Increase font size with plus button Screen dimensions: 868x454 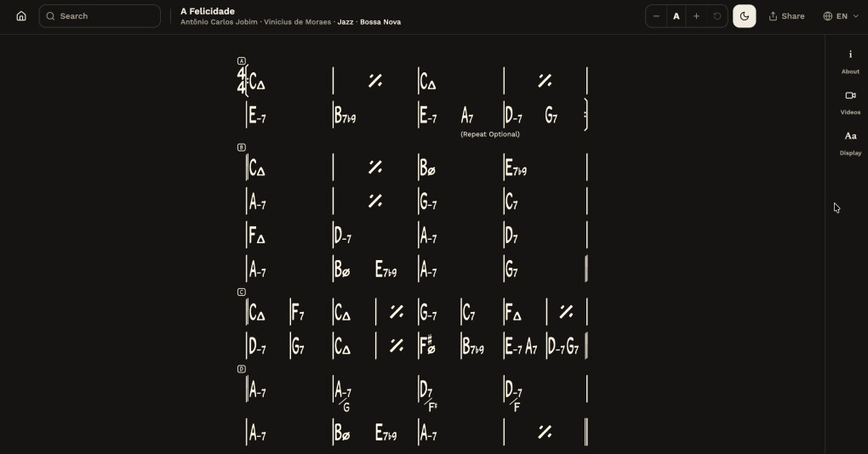click(696, 16)
